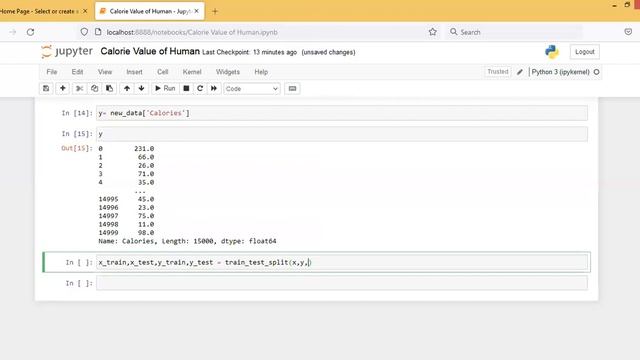Viewport: 640px width, 360px height.
Task: Click the pencil edit mode icon
Action: click(520, 72)
